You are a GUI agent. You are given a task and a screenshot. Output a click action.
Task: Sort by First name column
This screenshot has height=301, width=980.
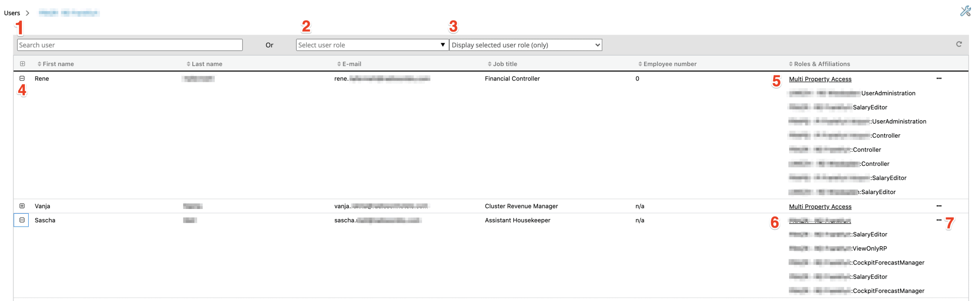pos(57,64)
